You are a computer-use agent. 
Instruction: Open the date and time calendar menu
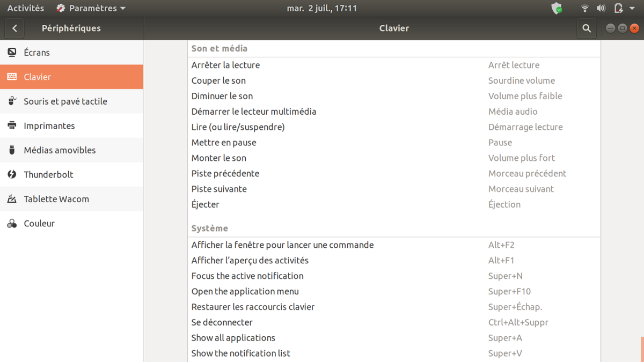(x=322, y=8)
